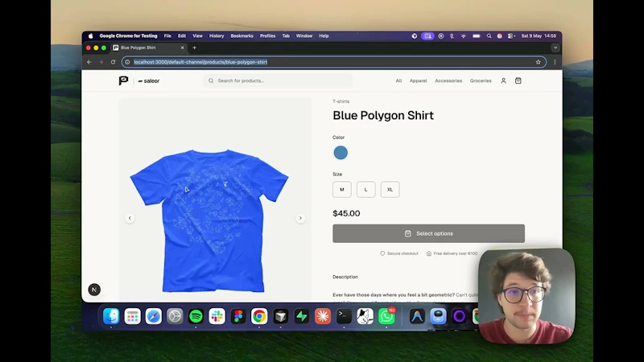Open the shopping cart icon
The image size is (644, 362).
[x=518, y=81]
